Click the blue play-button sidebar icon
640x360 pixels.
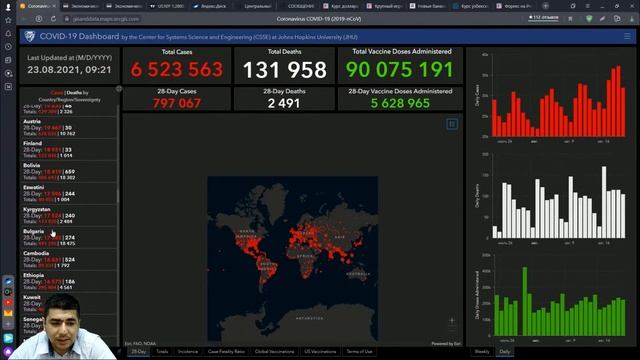pyautogui.click(x=8, y=338)
